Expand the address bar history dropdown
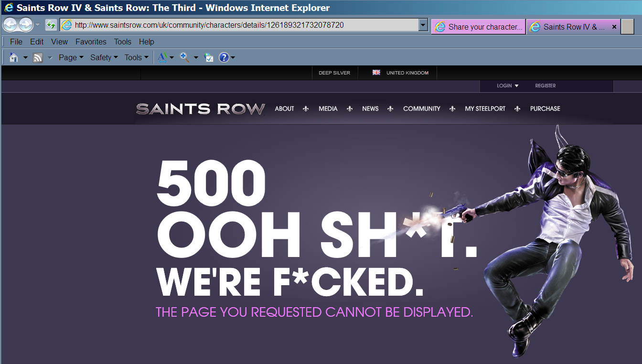This screenshot has width=642, height=364. pos(423,25)
